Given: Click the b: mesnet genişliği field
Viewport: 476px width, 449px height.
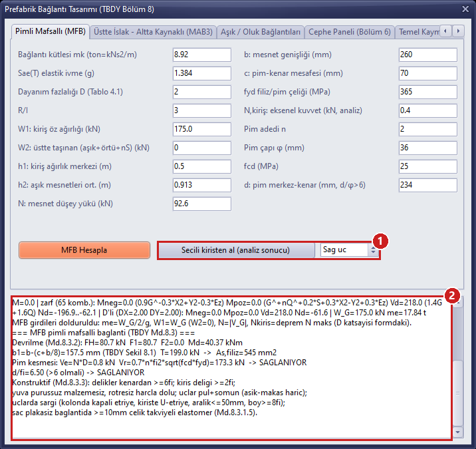Looking at the screenshot, I should click(x=427, y=55).
